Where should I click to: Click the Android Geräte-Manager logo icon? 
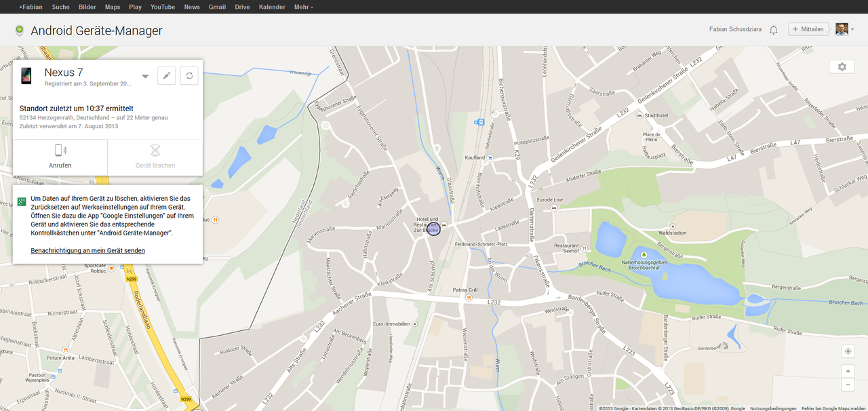(x=19, y=31)
